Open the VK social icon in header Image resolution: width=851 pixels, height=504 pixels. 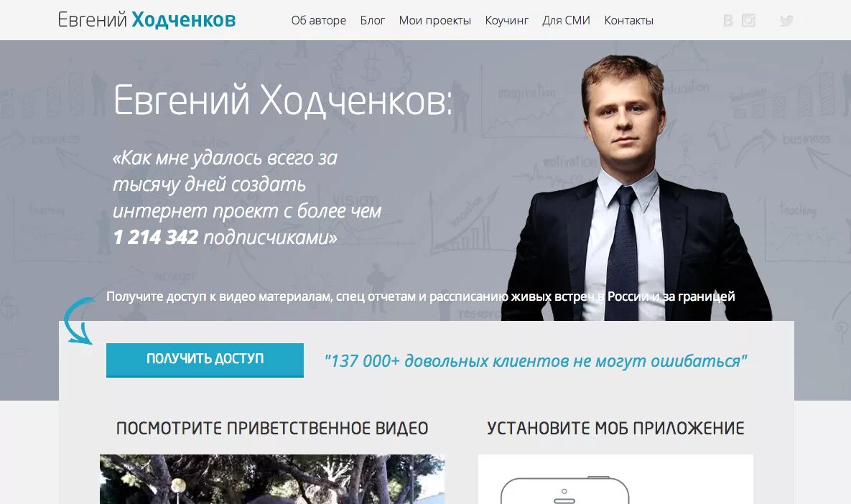tap(727, 21)
